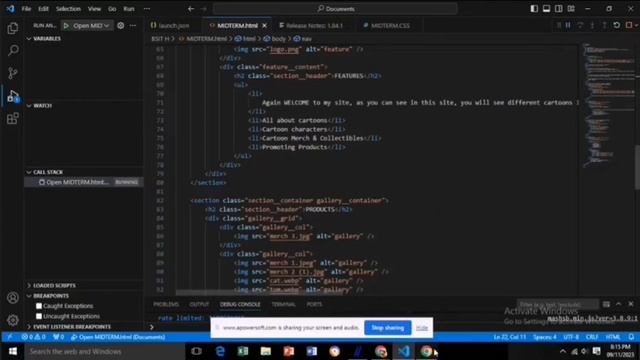
Task: Select the Open MIDTERM.html call stack session
Action: pyautogui.click(x=84, y=182)
